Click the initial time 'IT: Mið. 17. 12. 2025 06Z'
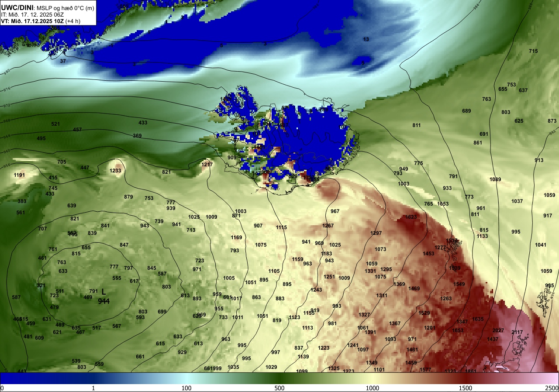This screenshot has width=559, height=392. 32,14
